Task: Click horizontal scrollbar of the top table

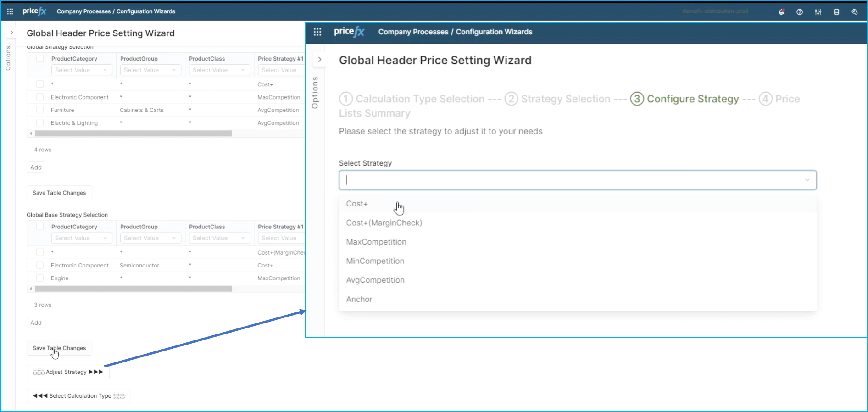Action: pyautogui.click(x=133, y=134)
